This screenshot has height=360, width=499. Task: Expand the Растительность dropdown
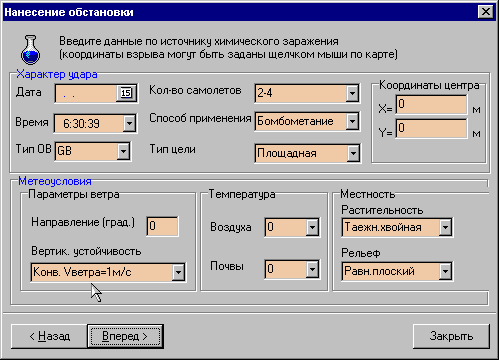[445, 228]
